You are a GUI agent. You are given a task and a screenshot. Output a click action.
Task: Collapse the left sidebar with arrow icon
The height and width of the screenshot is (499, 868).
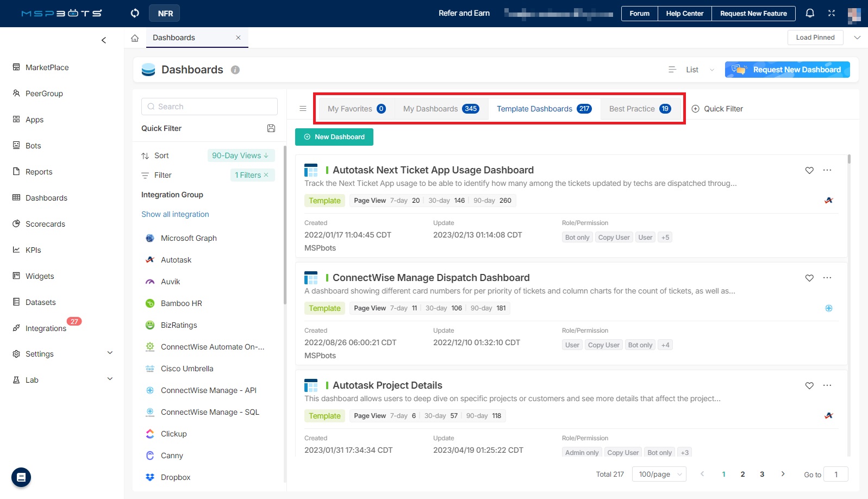[x=104, y=40]
